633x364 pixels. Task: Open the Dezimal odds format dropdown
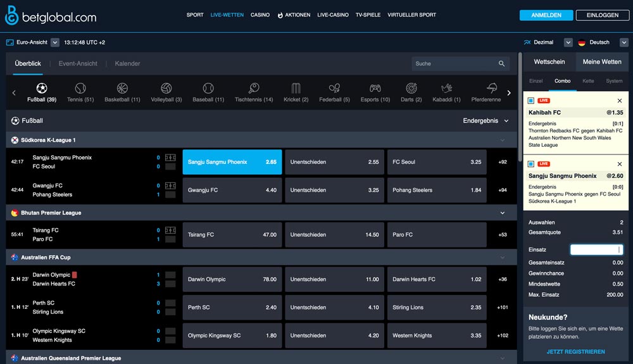568,42
